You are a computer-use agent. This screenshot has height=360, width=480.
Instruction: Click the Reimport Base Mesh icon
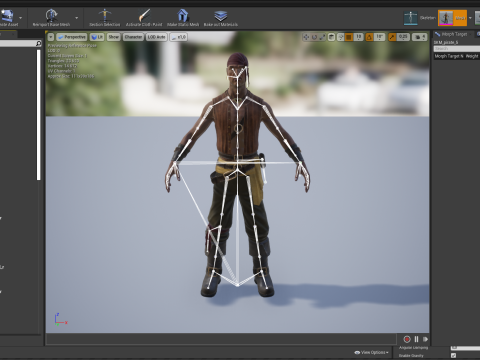(51, 15)
